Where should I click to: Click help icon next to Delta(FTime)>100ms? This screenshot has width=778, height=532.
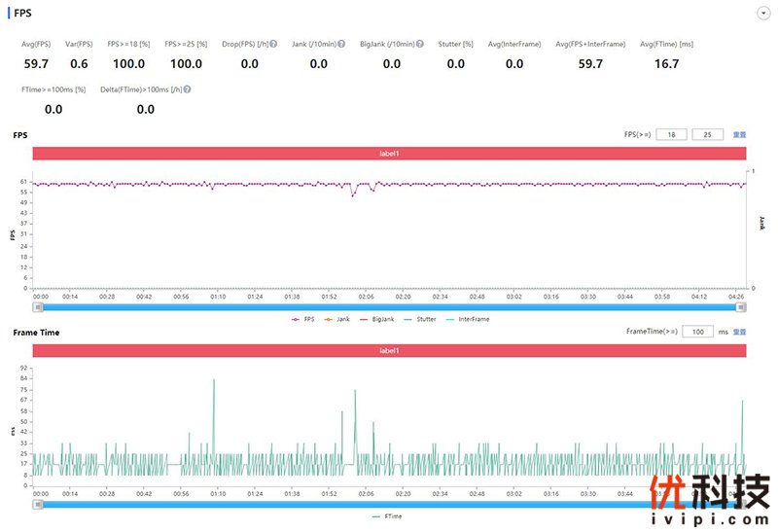(187, 89)
